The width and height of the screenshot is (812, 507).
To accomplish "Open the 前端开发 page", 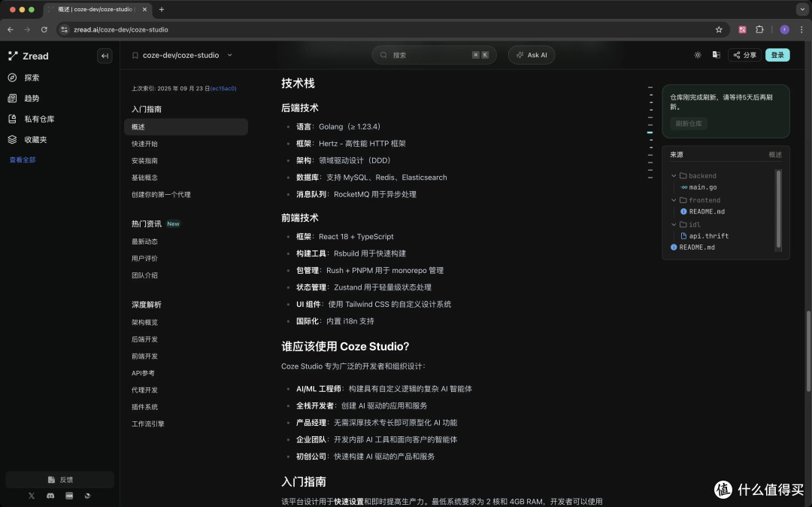I will 144,357.
